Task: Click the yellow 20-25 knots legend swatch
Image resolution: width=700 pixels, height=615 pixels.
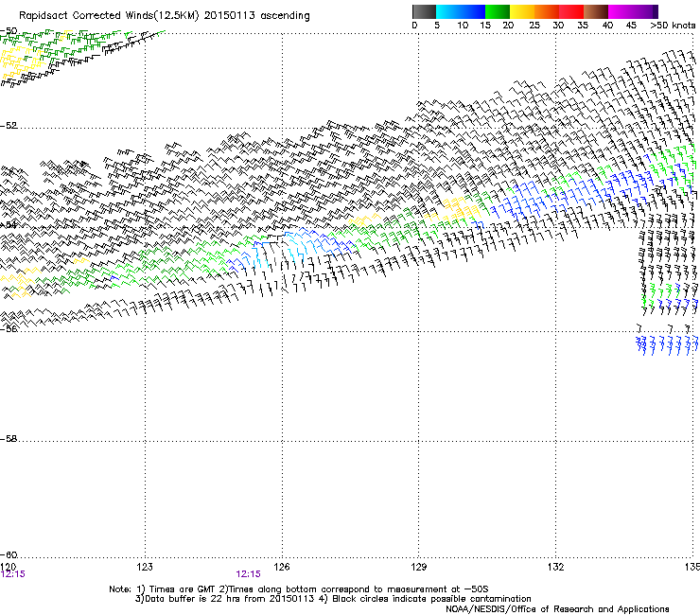Action: pos(522,11)
